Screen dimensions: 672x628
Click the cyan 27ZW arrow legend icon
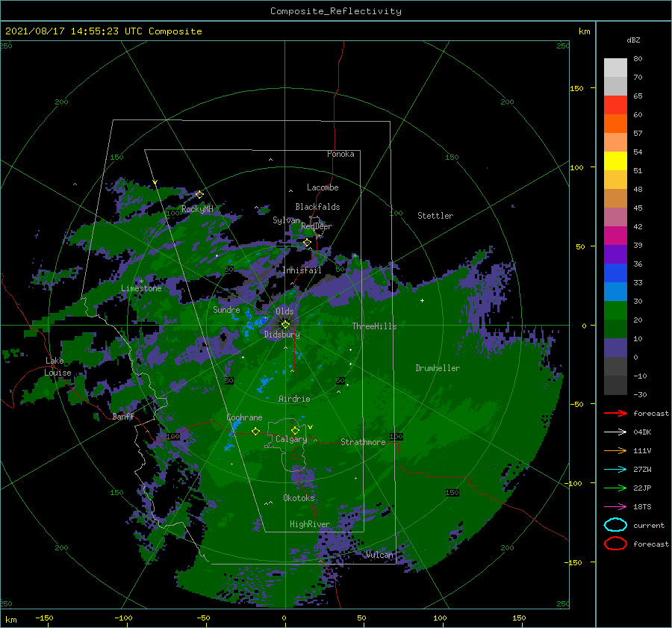coord(615,470)
